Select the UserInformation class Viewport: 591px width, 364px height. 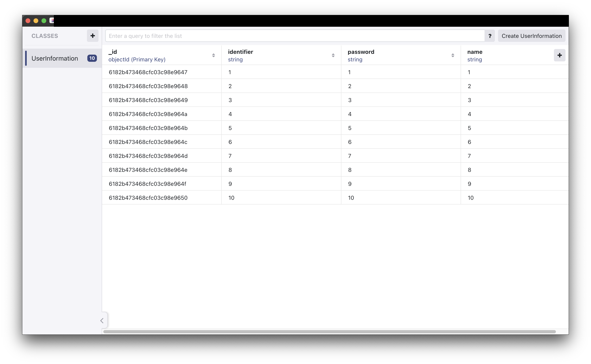click(55, 58)
